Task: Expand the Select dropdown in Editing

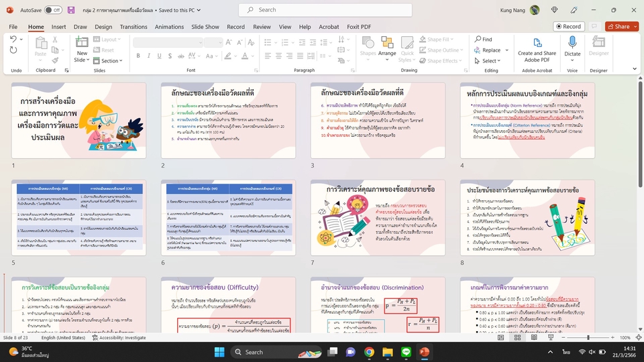Action: tap(488, 61)
